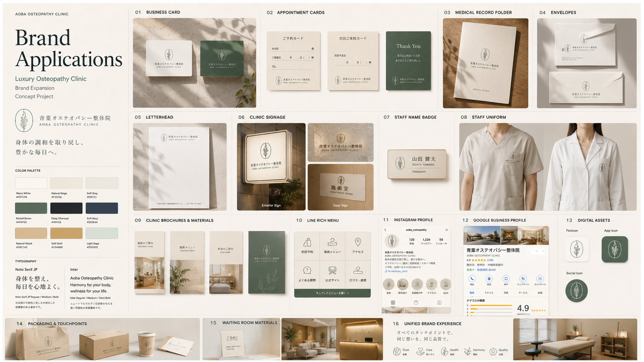Open the Instagram grid view tab icon
This screenshot has height=362, width=644.
[393, 303]
